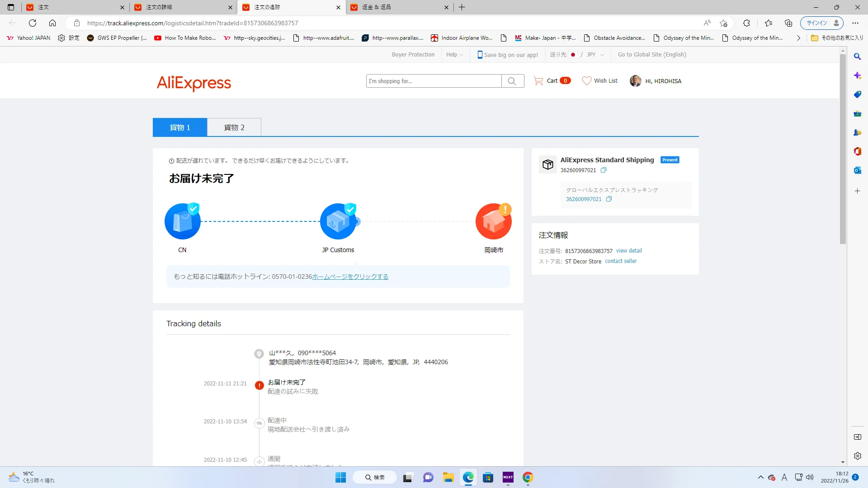The height and width of the screenshot is (488, 868).
Task: Expand the bookmarks overflow chevron
Action: [798, 38]
